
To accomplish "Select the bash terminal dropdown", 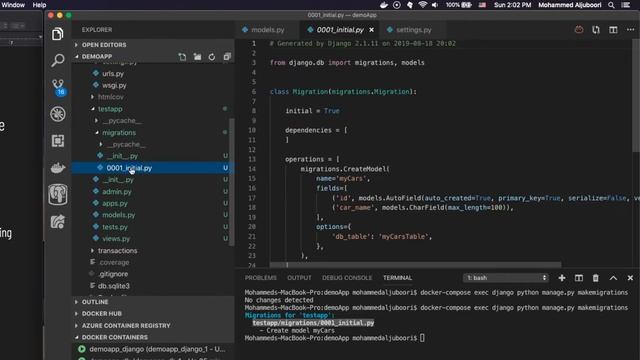I will [506, 278].
